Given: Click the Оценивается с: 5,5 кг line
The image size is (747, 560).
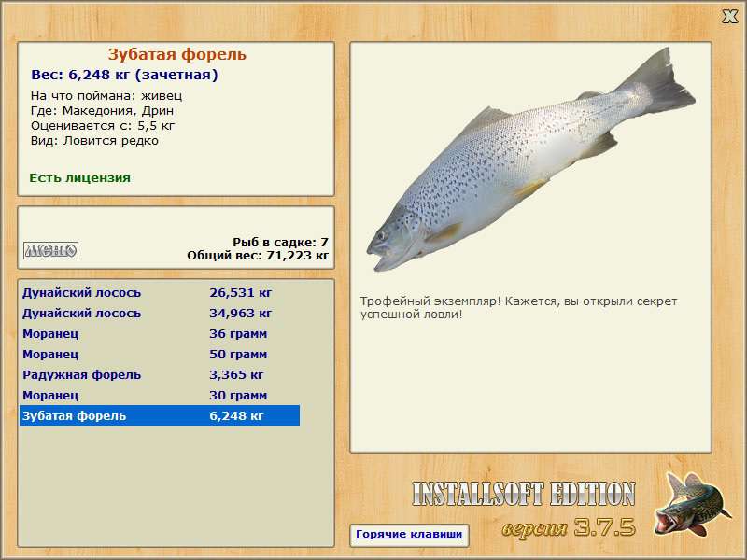Looking at the screenshot, I should [103, 126].
